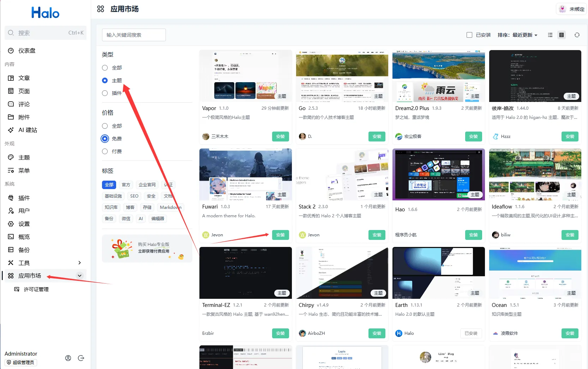
Task: Install the Fuwari theme
Action: click(x=280, y=235)
